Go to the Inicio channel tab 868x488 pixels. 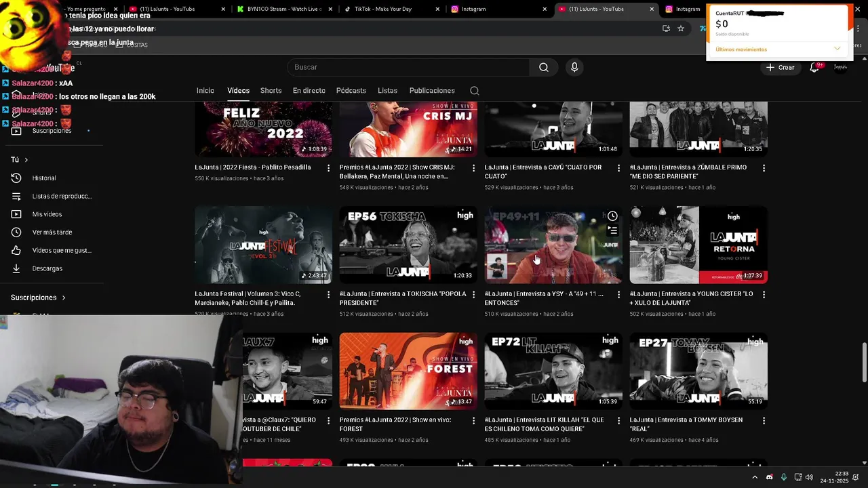(205, 91)
